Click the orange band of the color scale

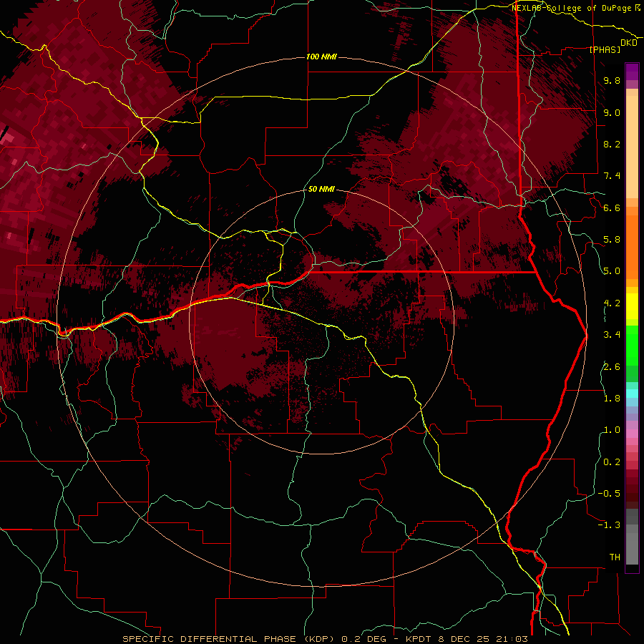point(632,246)
